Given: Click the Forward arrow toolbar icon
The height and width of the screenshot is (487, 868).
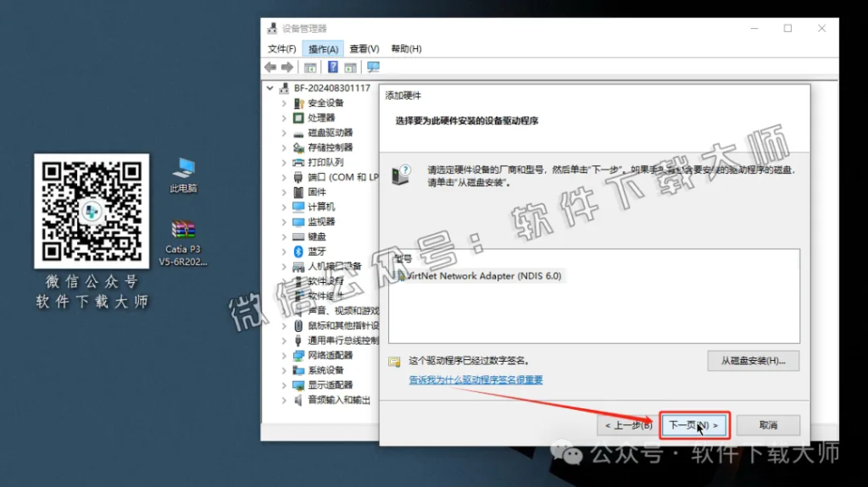Looking at the screenshot, I should (x=287, y=68).
